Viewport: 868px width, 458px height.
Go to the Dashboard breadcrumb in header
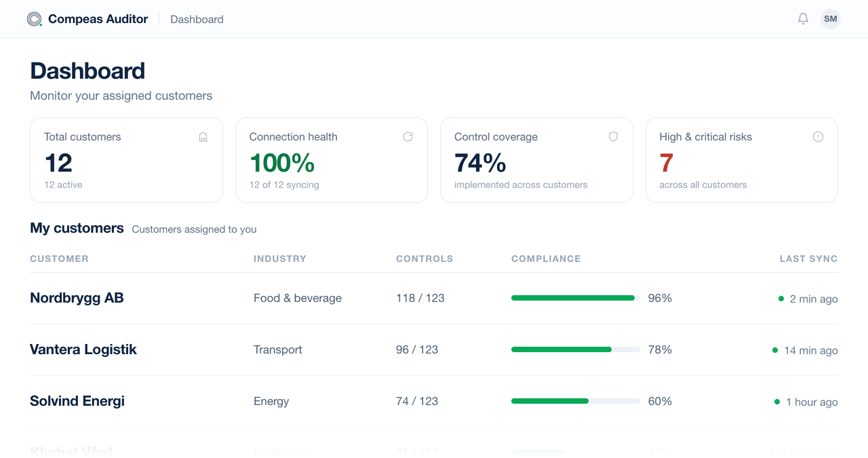197,20
